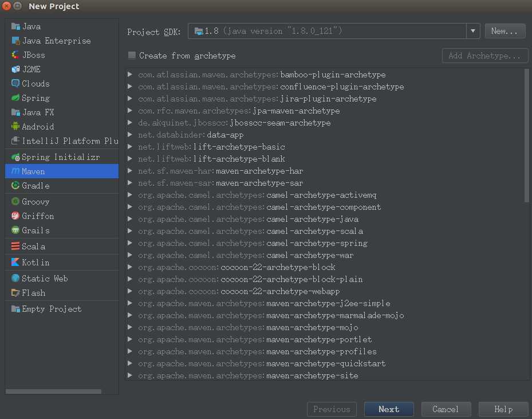This screenshot has width=532, height=419.
Task: Select the Java Enterprise category label
Action: coord(56,41)
